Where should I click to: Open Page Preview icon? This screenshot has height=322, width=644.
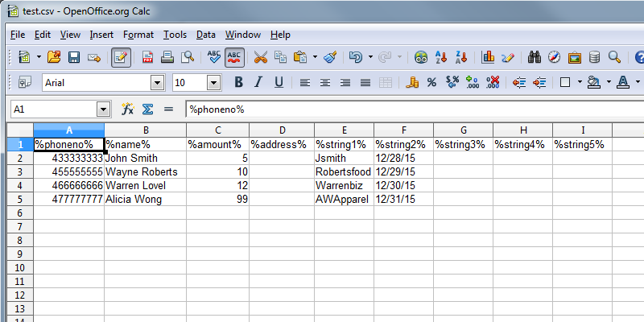coord(188,57)
